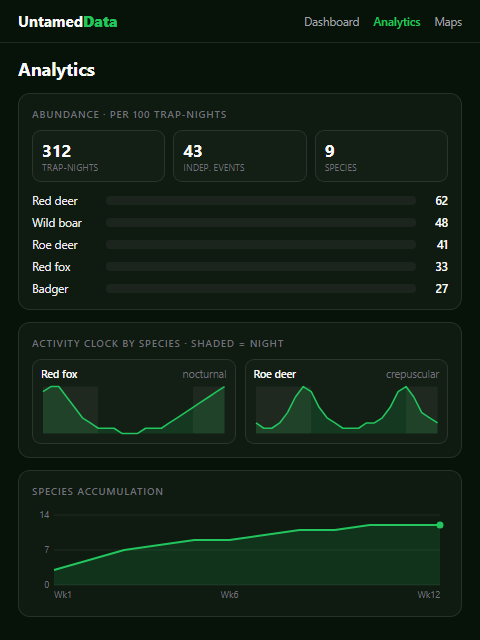Click the value 48 for Wild boar

tap(441, 223)
